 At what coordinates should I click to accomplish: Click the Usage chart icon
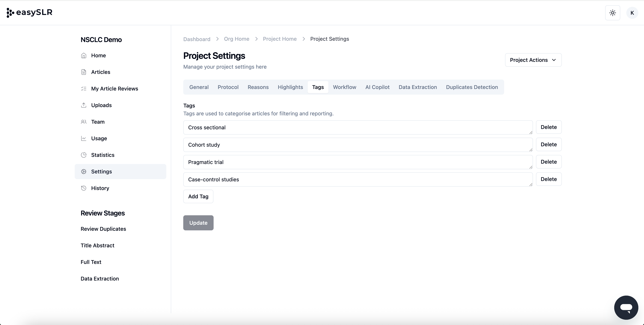pyautogui.click(x=84, y=138)
